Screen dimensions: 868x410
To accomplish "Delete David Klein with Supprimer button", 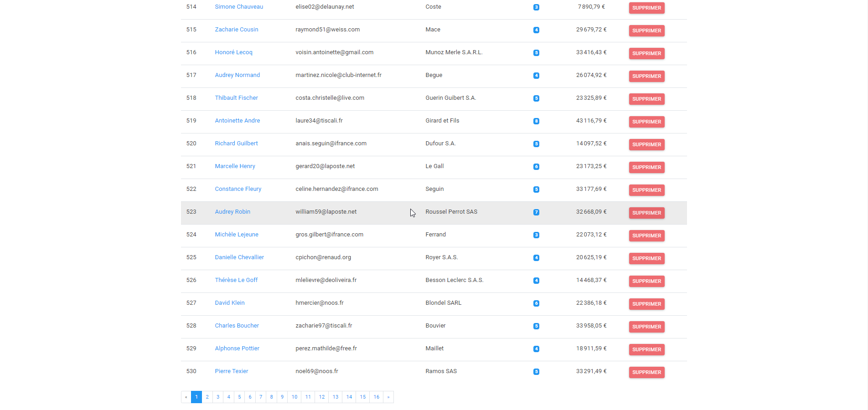I will coord(646,304).
